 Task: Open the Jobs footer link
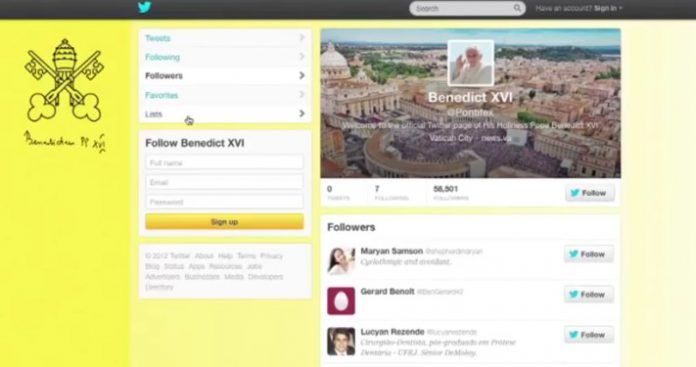(x=254, y=266)
